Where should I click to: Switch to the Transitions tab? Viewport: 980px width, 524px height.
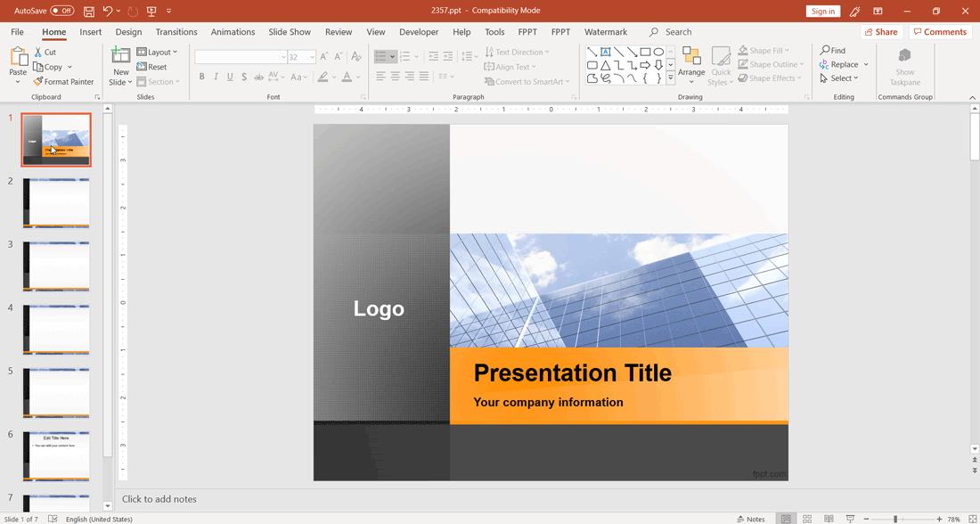click(176, 32)
